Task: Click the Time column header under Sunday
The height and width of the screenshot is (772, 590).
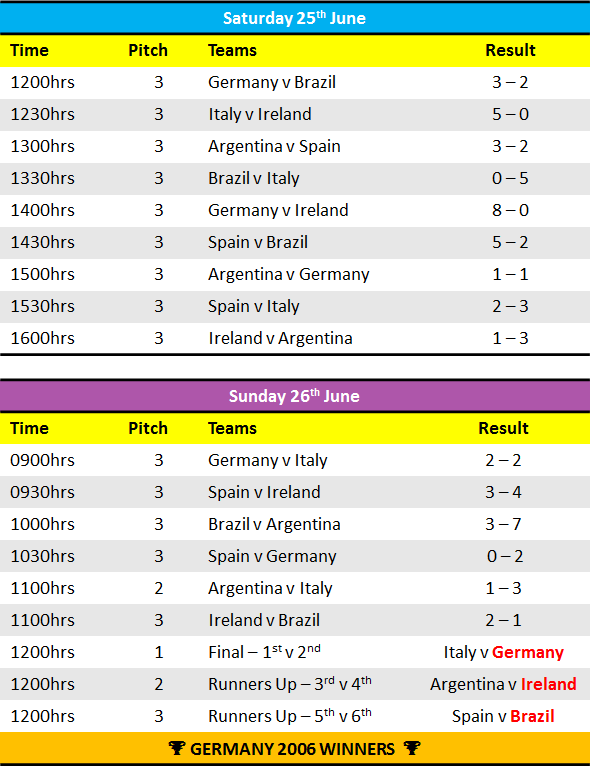Action: coord(30,428)
